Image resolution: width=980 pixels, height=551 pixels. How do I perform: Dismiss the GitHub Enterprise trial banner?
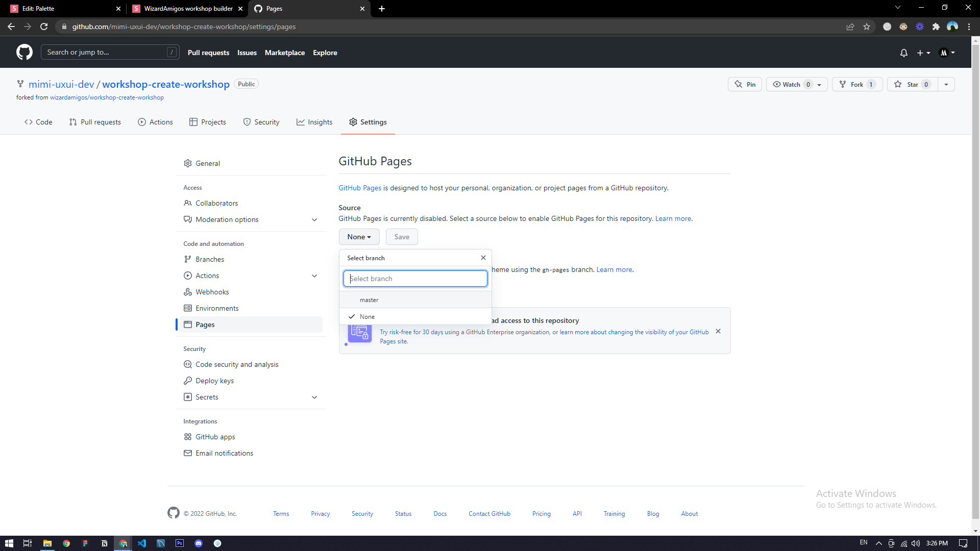(x=718, y=331)
